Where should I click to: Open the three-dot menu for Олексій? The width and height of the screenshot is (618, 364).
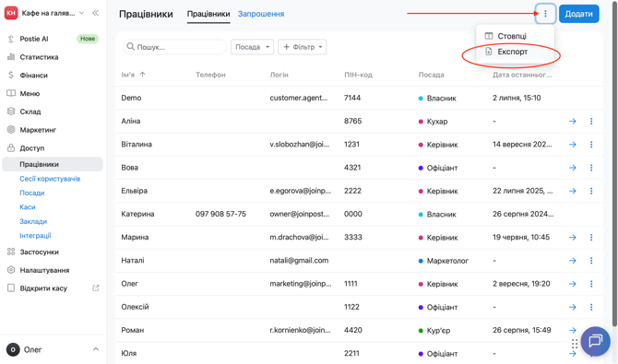tap(591, 307)
